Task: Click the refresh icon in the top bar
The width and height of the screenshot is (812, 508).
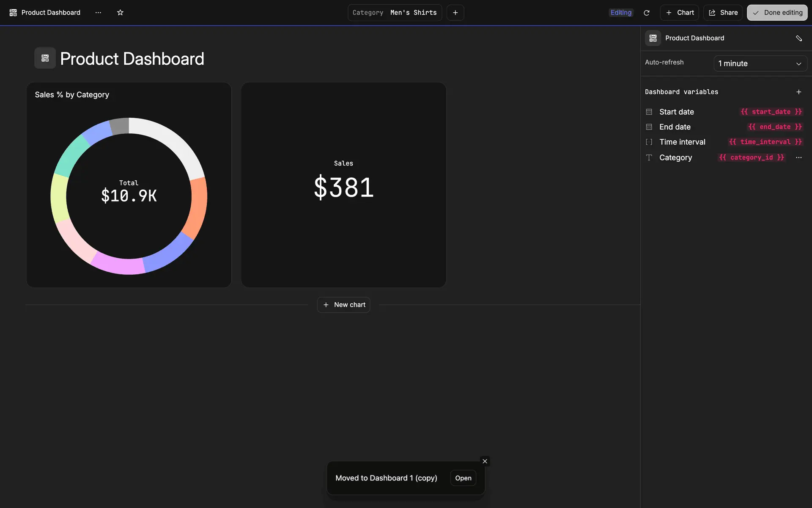Action: (646, 13)
